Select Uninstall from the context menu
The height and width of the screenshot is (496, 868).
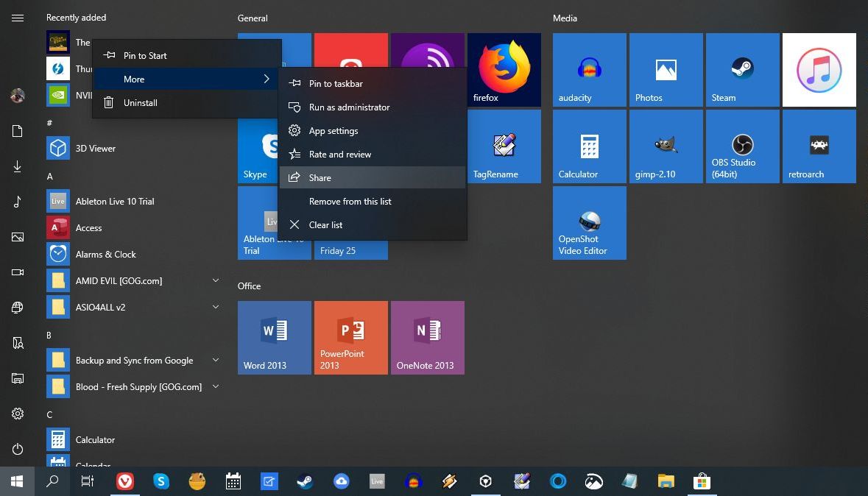pyautogui.click(x=187, y=102)
